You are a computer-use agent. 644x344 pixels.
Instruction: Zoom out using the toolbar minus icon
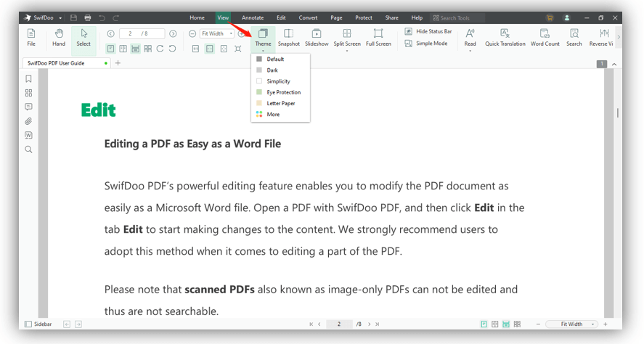192,33
